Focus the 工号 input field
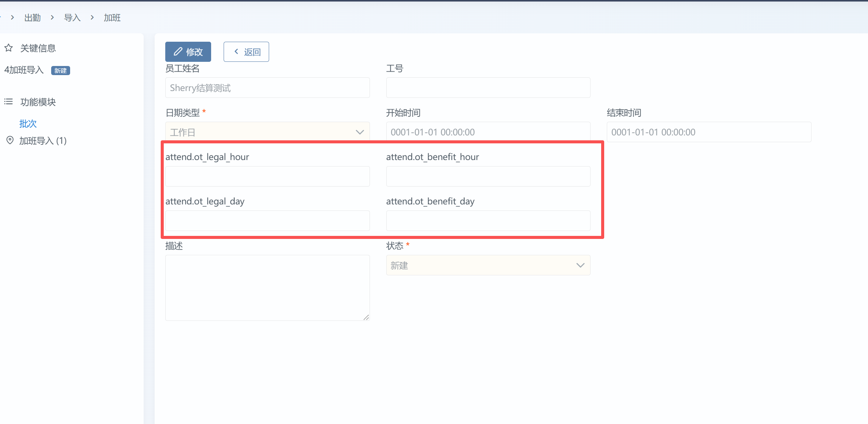This screenshot has width=868, height=424. click(488, 88)
